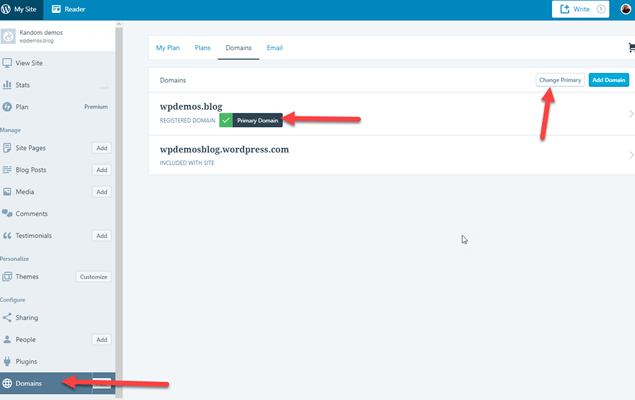Click the Stats bar chart icon
635x400 pixels.
[7, 85]
